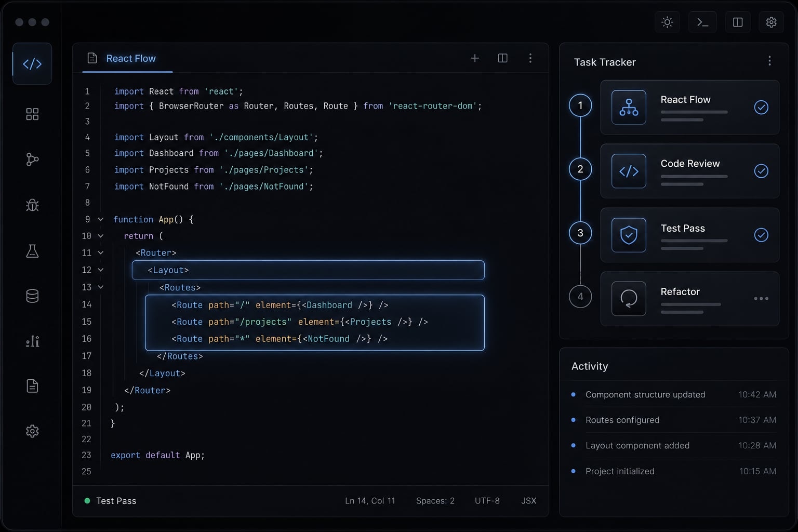Click the Dashboard route on line 14
Image resolution: width=798 pixels, height=532 pixels.
[280, 305]
